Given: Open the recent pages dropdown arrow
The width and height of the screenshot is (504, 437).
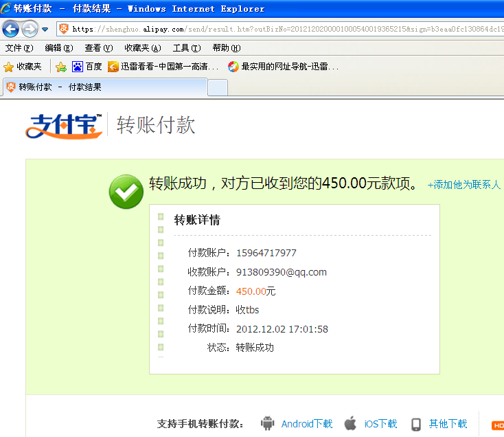Looking at the screenshot, I should (x=45, y=30).
